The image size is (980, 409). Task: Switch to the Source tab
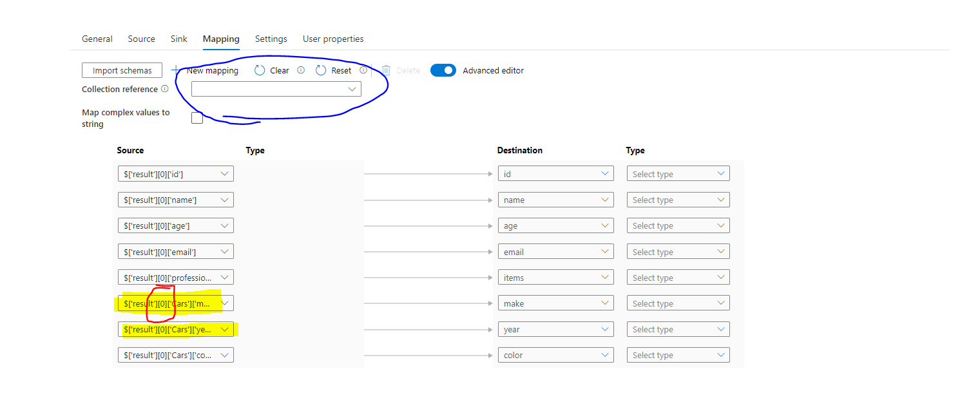[141, 39]
